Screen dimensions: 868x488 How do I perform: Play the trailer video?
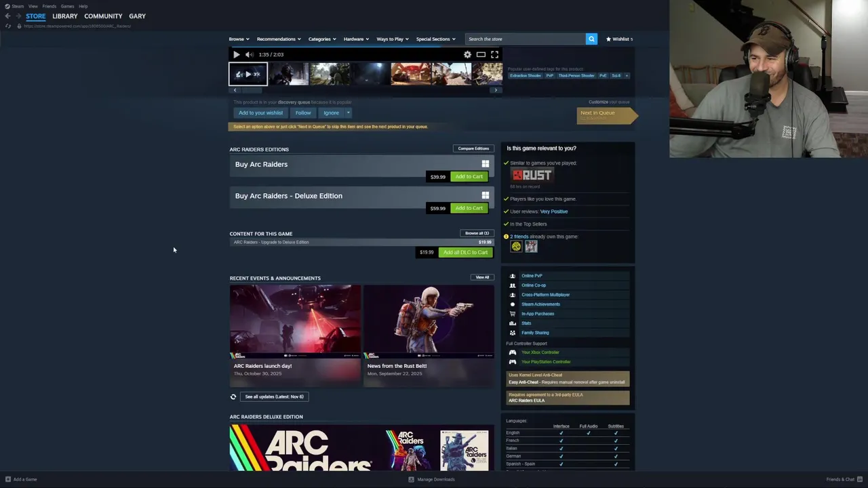[x=236, y=54]
